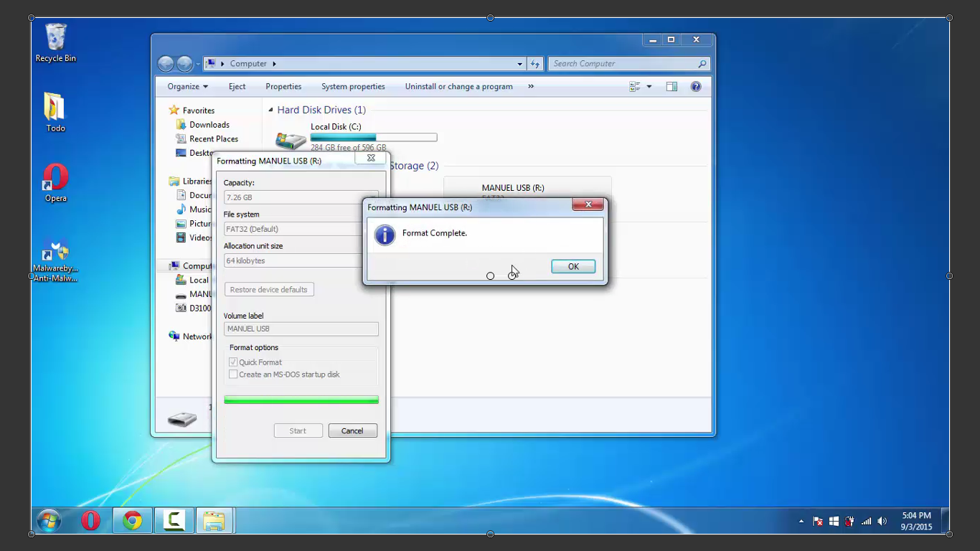Screen dimensions: 980x551
Task: Click Local Disk (C:) usage bar
Action: click(x=374, y=137)
